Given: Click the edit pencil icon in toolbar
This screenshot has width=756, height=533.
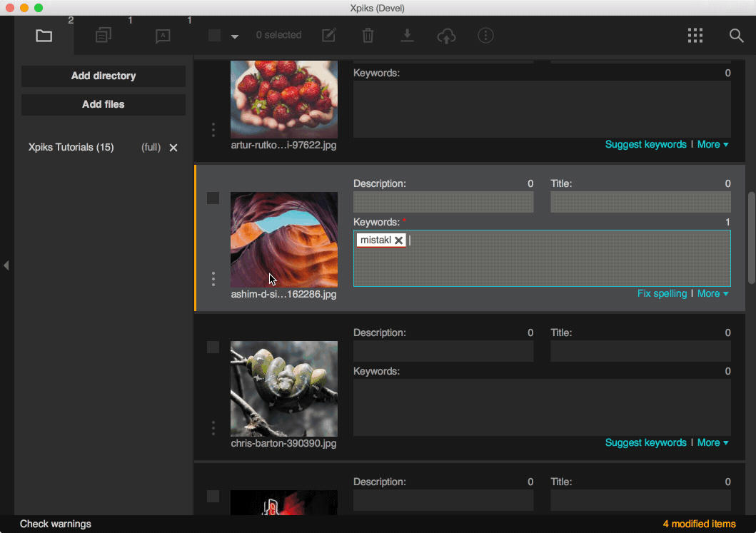Looking at the screenshot, I should click(328, 35).
